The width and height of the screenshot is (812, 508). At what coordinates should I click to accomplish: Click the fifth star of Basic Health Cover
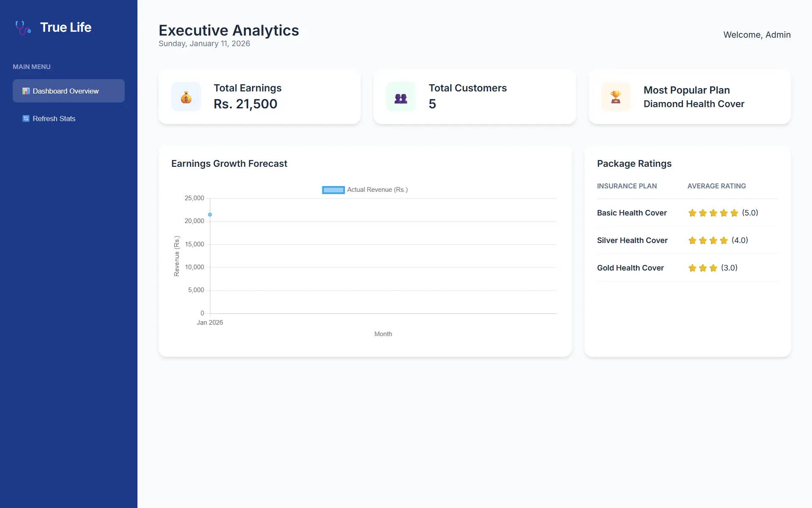(734, 213)
